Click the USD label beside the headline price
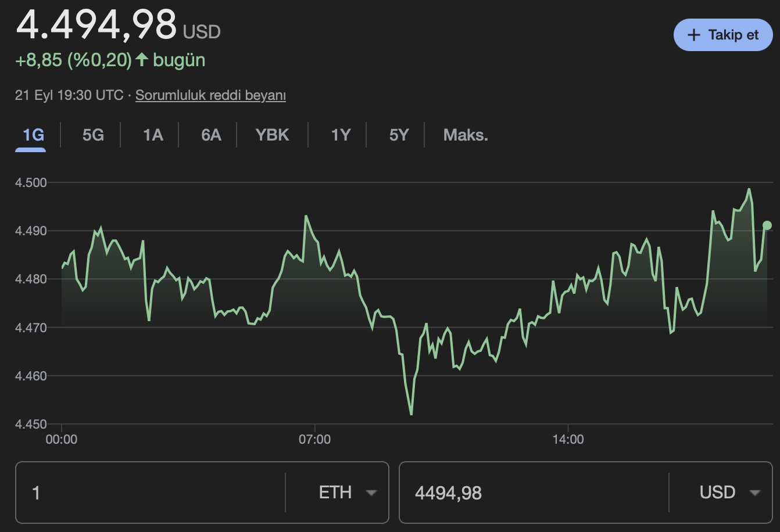Image resolution: width=780 pixels, height=532 pixels. pos(202,31)
